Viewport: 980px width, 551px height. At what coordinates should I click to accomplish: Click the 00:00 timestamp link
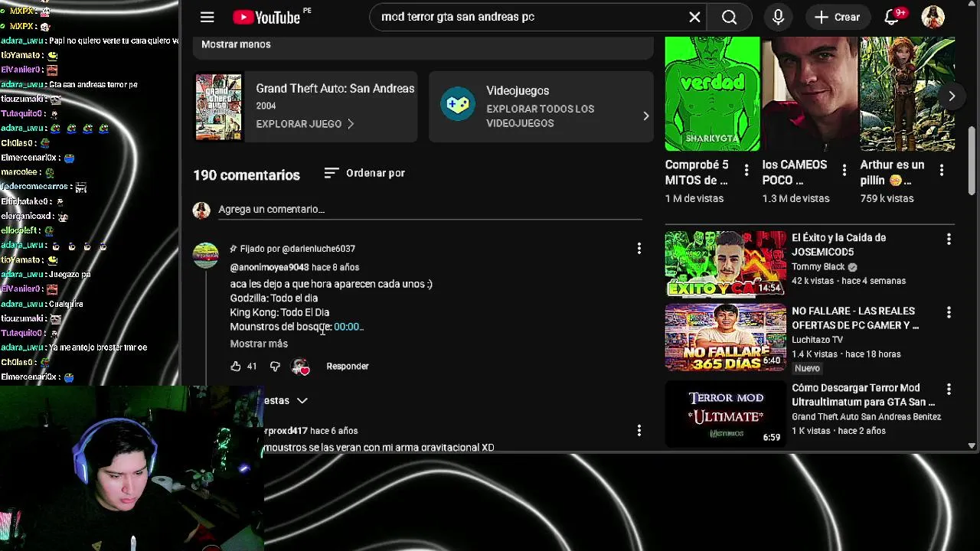point(348,327)
